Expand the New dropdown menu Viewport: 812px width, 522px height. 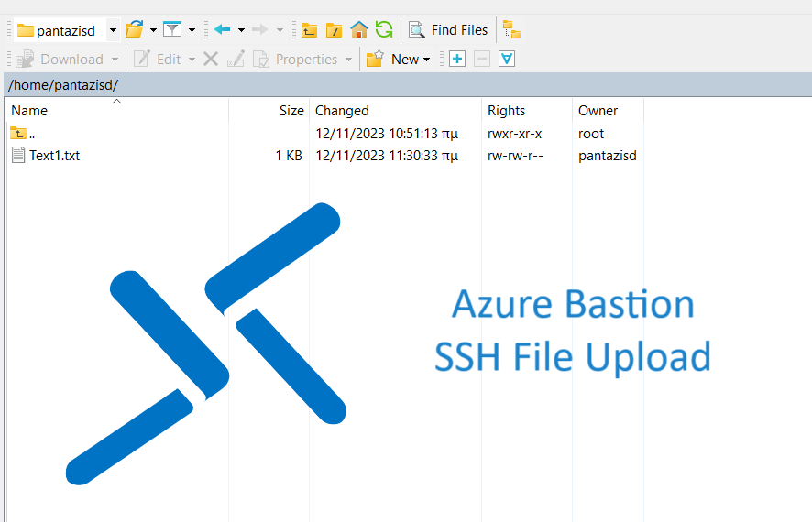pyautogui.click(x=426, y=60)
